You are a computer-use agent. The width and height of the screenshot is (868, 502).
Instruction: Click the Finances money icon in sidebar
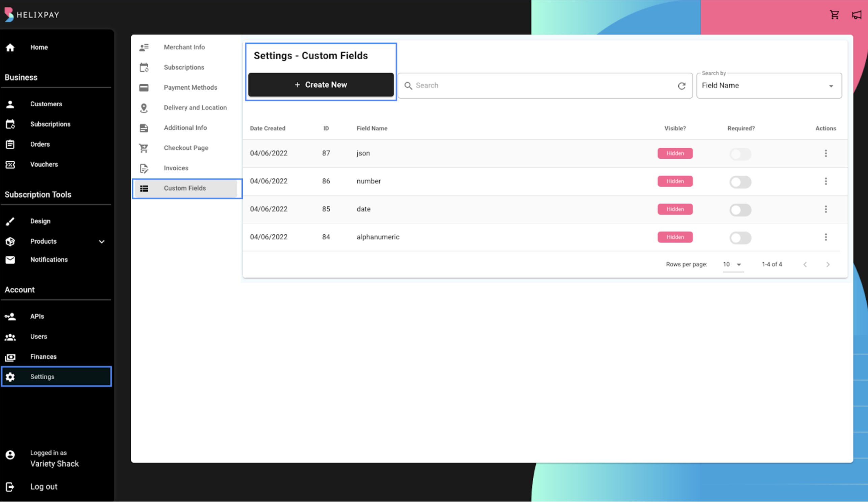[x=10, y=357]
